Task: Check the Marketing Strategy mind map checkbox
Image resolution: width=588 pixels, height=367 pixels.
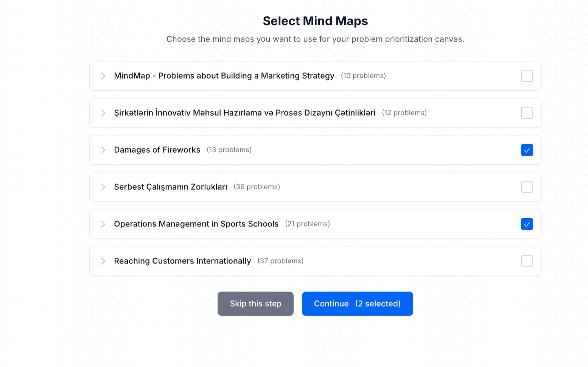Action: (x=527, y=76)
